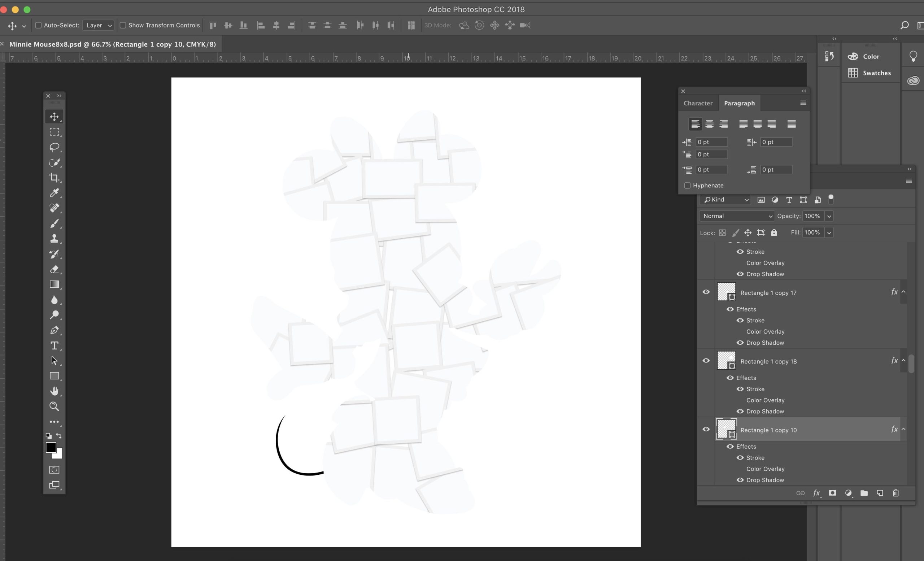Open the Opacity value dropdown arrow

click(x=829, y=216)
